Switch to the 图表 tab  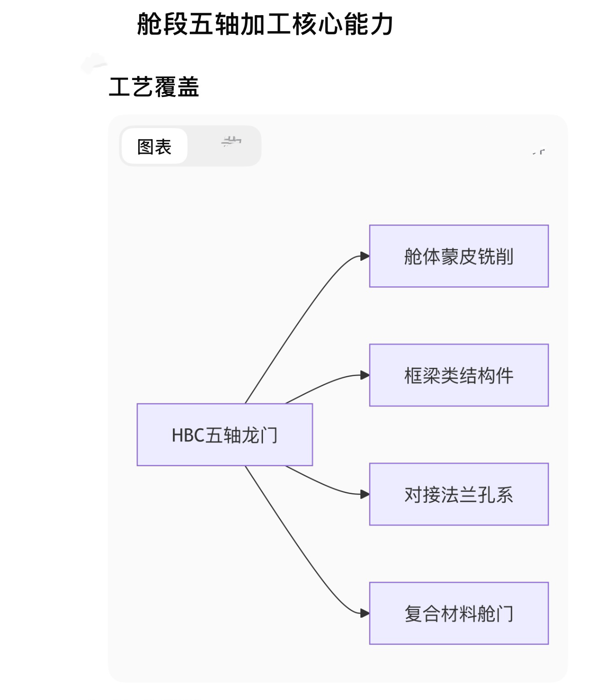pyautogui.click(x=155, y=147)
